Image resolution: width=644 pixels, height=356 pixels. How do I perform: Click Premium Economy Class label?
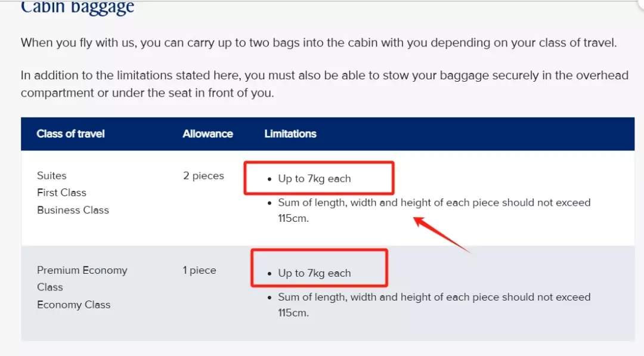coord(82,278)
